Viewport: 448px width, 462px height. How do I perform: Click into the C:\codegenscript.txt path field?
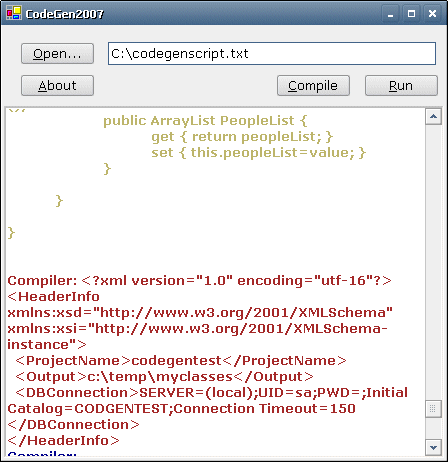click(x=272, y=53)
